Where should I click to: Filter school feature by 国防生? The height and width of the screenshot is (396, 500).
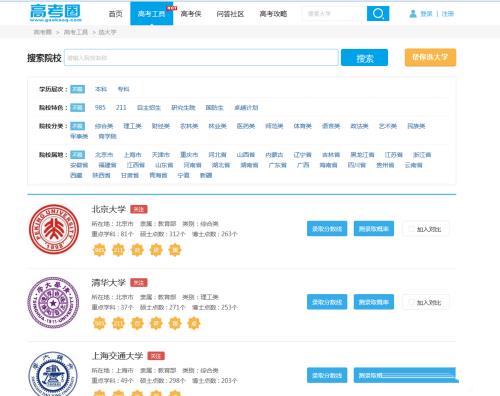pos(214,108)
